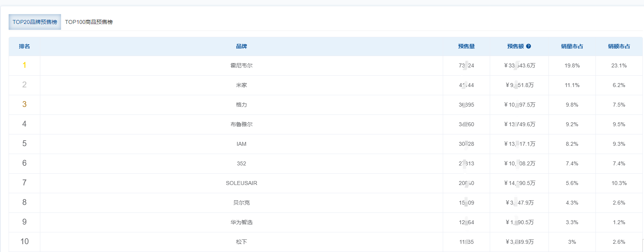Image resolution: width=644 pixels, height=252 pixels.
Task: Click the 预售额 cell in SOLEUSAIR row
Action: (520, 183)
